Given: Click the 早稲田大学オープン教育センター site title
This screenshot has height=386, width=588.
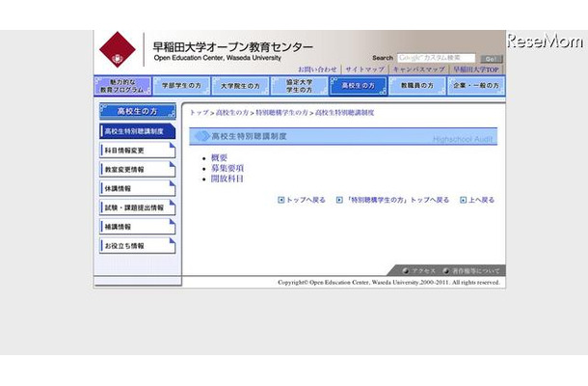Looking at the screenshot, I should click(232, 47).
